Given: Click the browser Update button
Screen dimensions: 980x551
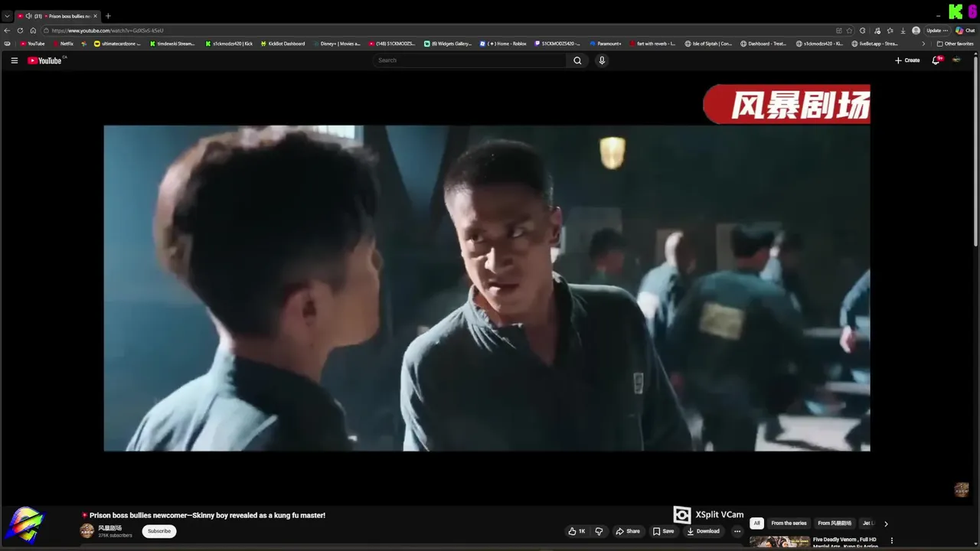Looking at the screenshot, I should coord(933,31).
